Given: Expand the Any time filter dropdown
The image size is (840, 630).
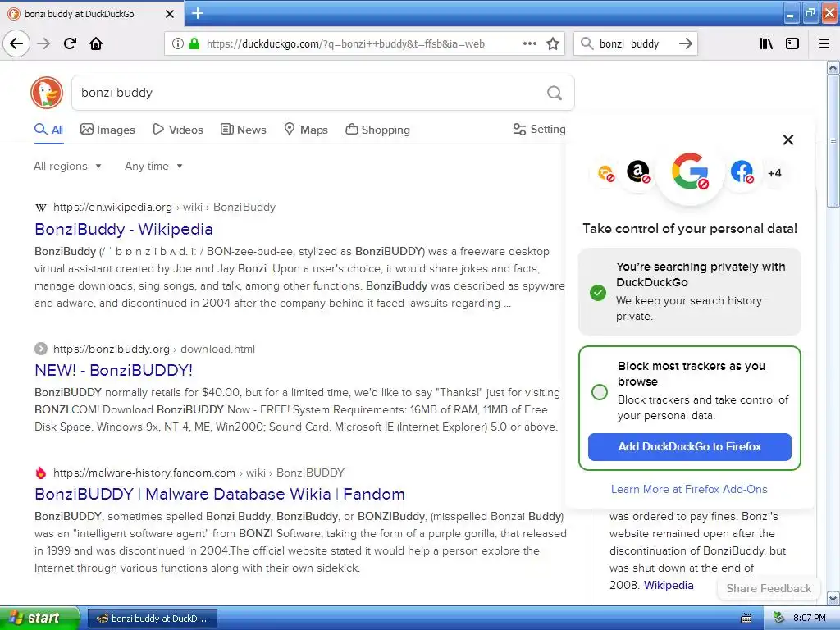Looking at the screenshot, I should pos(153,166).
